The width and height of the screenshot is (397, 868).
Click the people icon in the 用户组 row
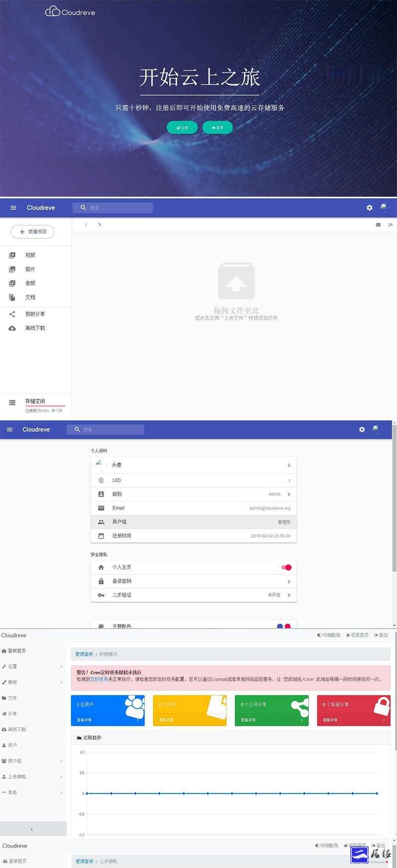click(101, 522)
